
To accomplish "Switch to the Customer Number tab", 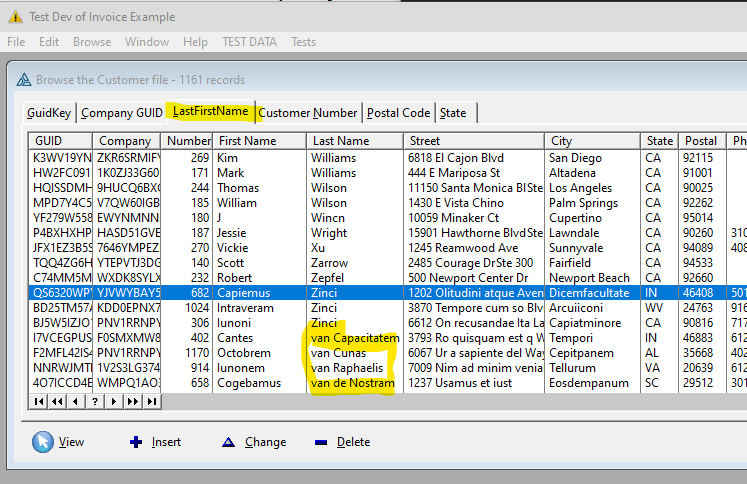I will click(x=308, y=113).
